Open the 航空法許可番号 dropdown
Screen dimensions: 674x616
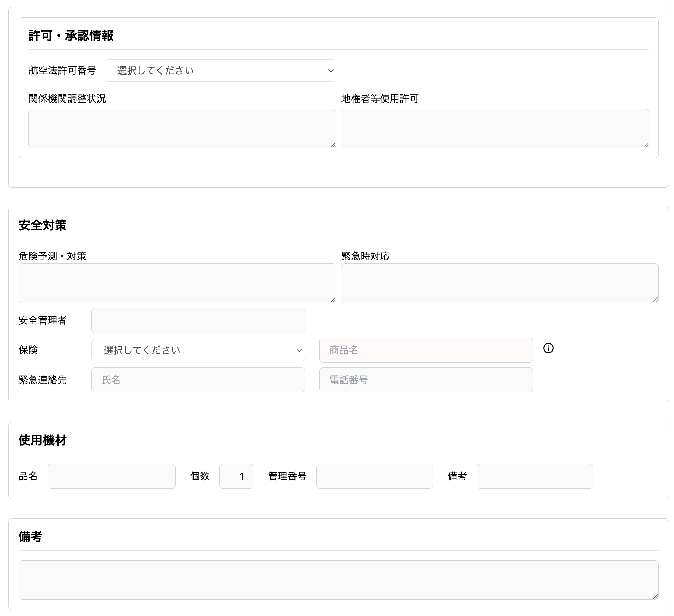[x=220, y=71]
